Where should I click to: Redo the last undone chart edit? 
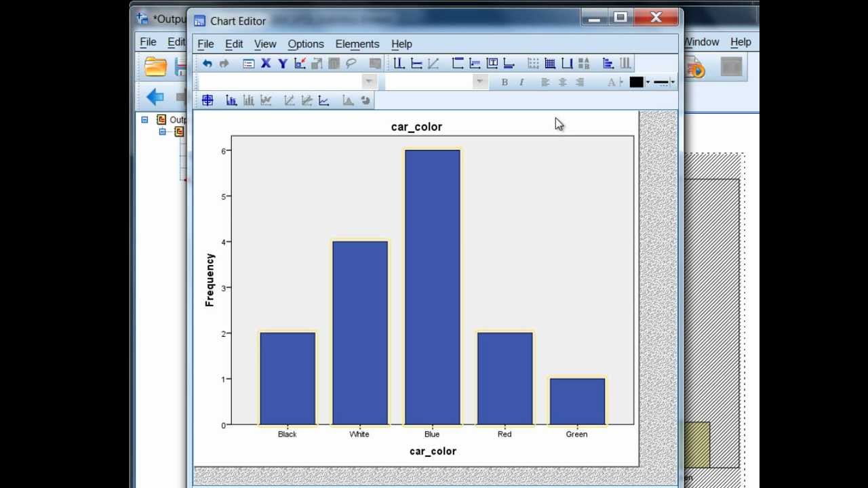click(224, 63)
